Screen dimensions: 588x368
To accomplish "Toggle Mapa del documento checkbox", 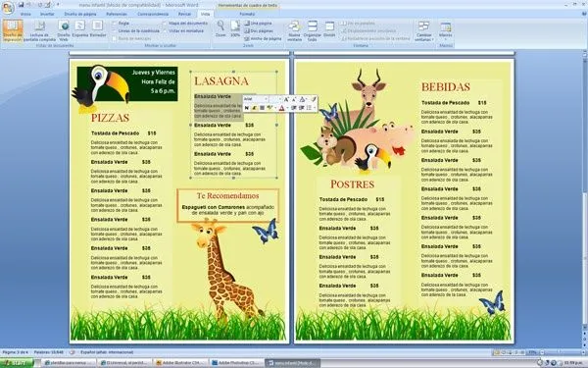I will (x=165, y=24).
